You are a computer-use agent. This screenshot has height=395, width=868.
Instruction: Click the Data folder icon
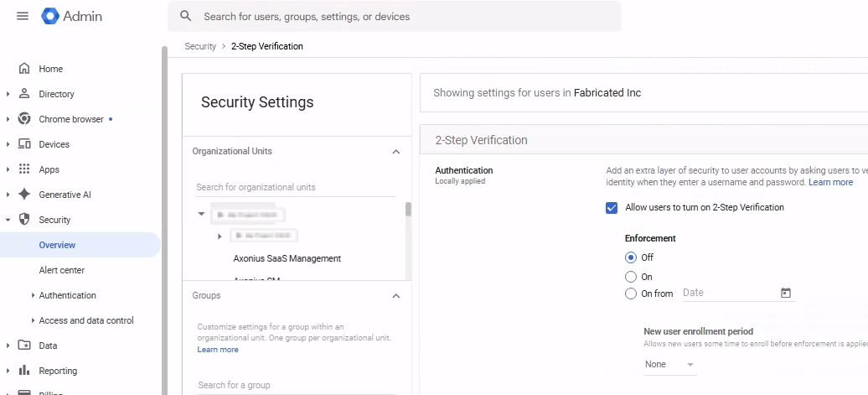point(24,346)
